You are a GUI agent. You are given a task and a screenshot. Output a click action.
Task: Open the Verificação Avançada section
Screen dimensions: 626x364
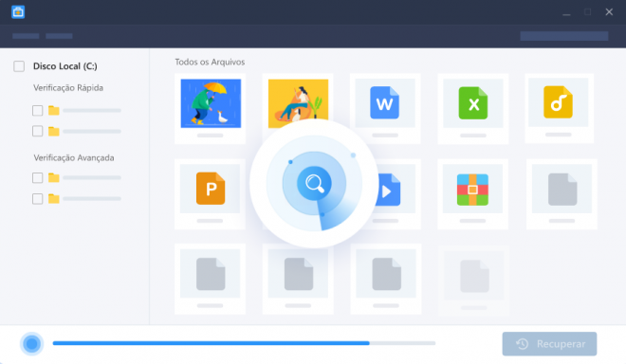[x=74, y=158]
